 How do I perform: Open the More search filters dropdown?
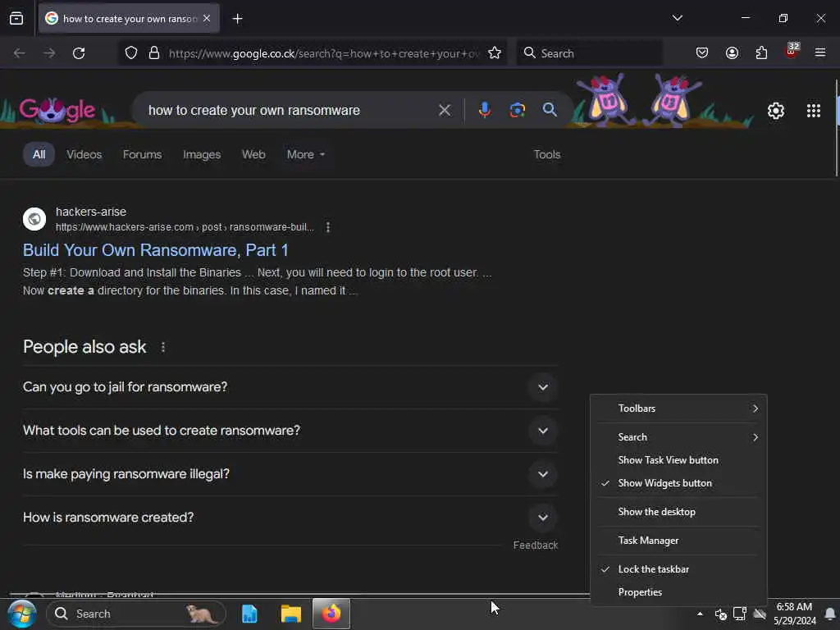[x=306, y=154]
